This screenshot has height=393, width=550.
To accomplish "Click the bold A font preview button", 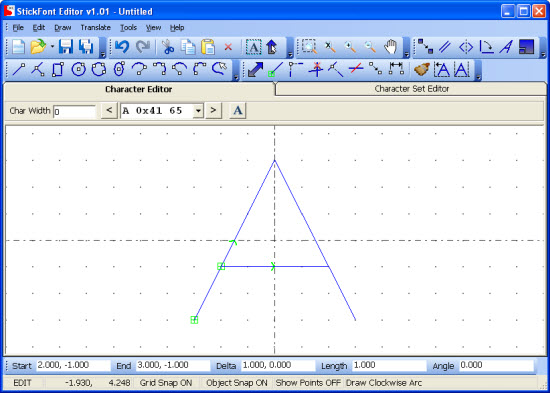I will click(238, 111).
